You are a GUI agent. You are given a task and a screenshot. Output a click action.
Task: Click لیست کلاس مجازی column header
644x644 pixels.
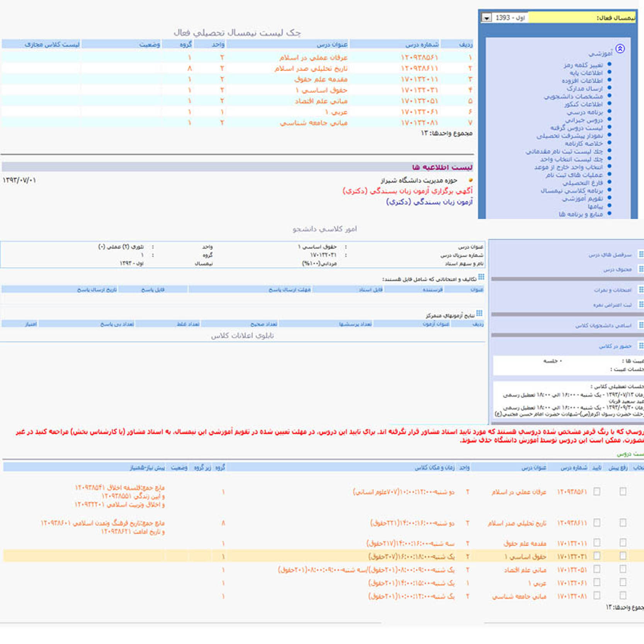click(x=52, y=44)
